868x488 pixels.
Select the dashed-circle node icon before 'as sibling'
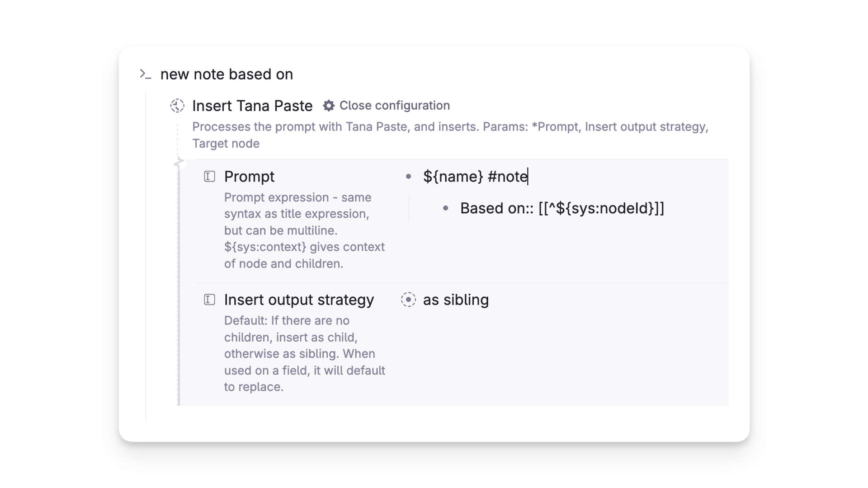click(x=408, y=300)
